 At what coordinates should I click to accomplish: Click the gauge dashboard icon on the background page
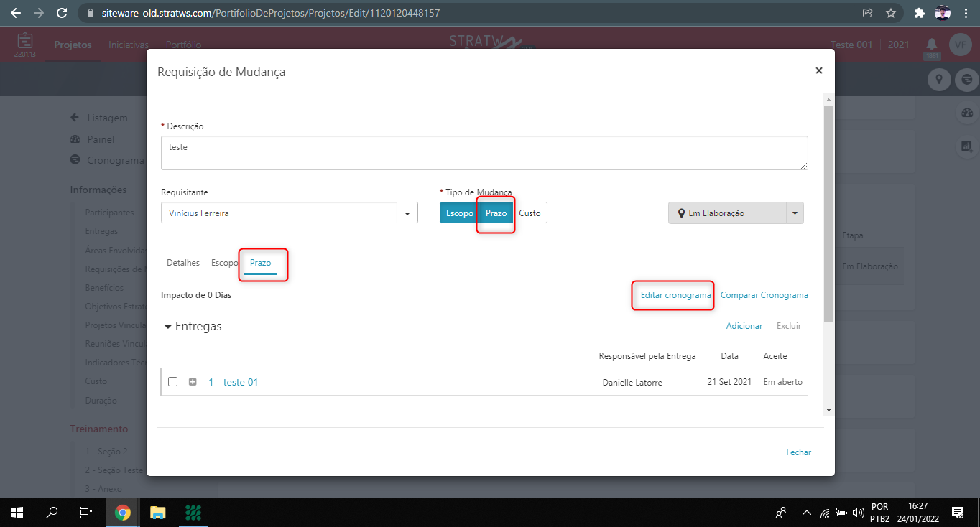[966, 113]
